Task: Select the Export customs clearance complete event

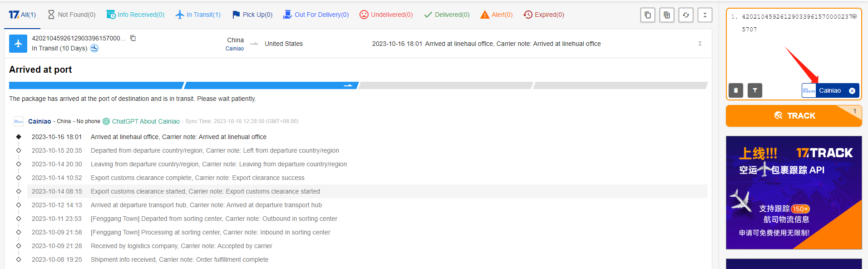Action: 367,178
